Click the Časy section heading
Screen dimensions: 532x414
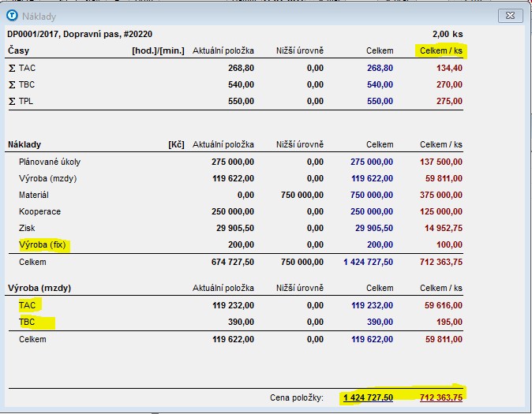(x=19, y=51)
